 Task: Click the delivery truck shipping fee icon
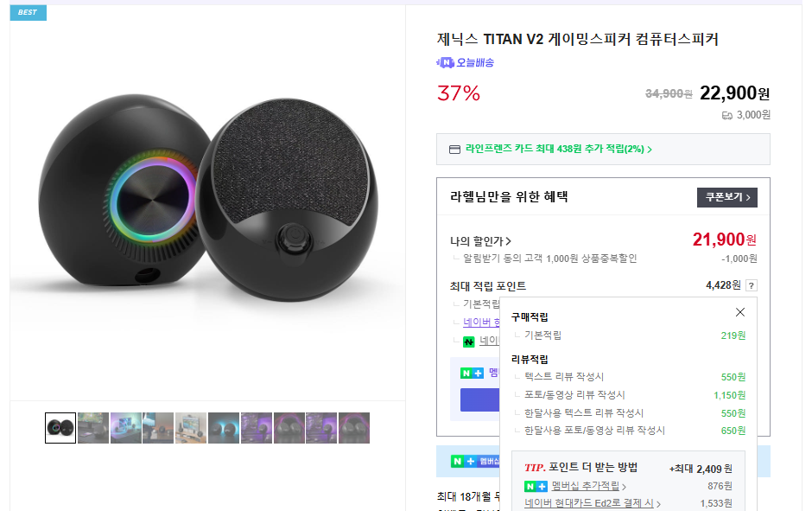click(727, 115)
